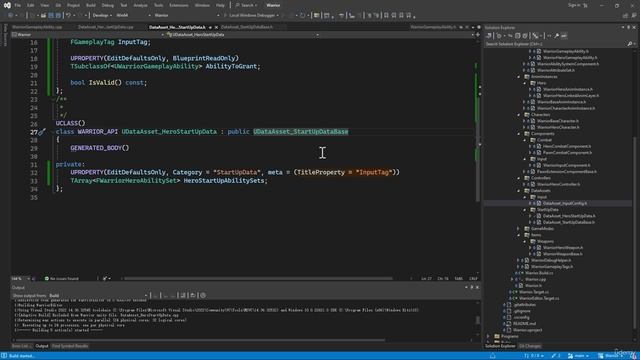
Task: Click Solution Explorer Collapse All icon
Action: click(x=518, y=36)
